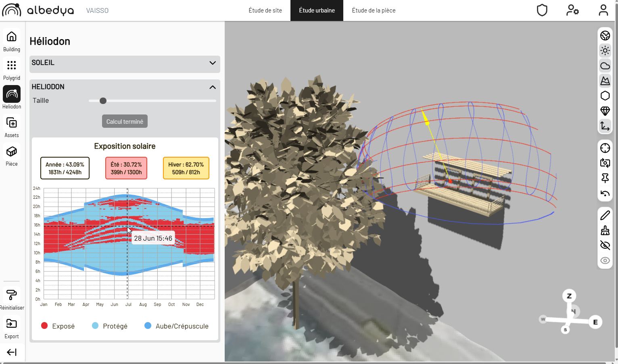Open the user profile icon
The image size is (618, 364).
tap(603, 10)
